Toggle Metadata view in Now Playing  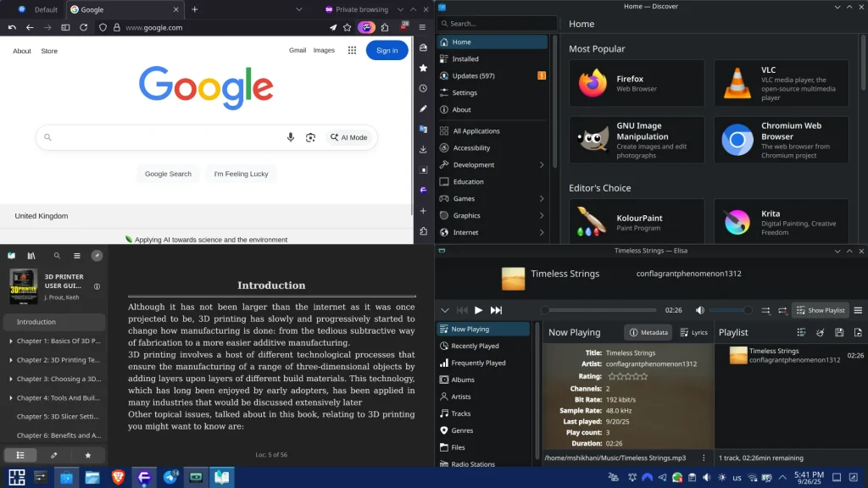(x=648, y=332)
